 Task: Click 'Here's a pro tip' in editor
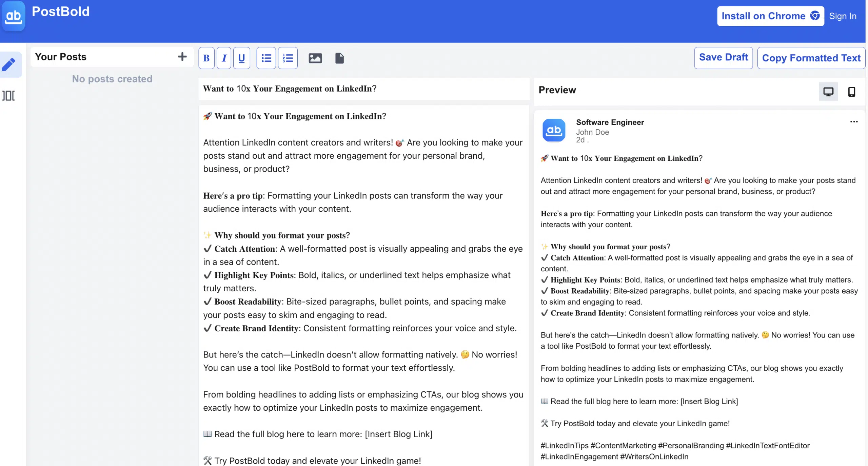[233, 196]
